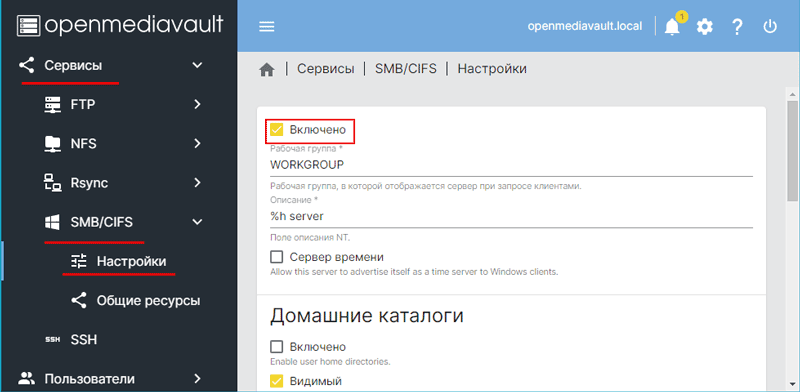Click the Сервисы share icon
The image size is (800, 392).
pos(27,65)
